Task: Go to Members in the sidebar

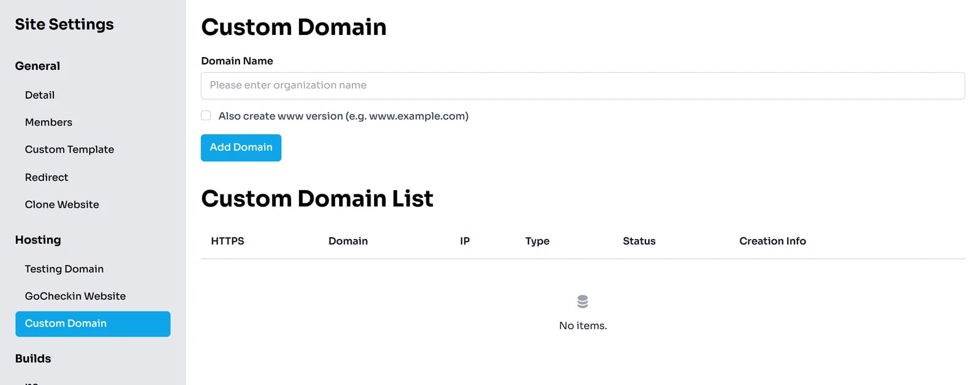Action: pyautogui.click(x=48, y=122)
